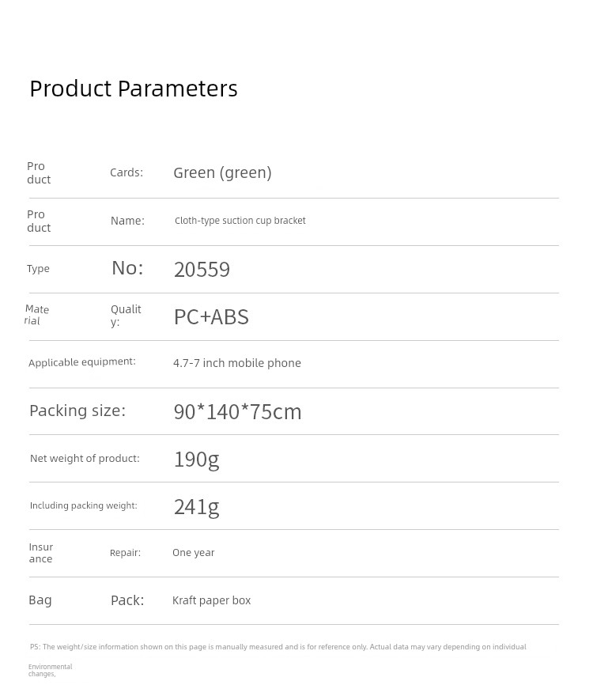Select the Green (green) color value

click(222, 172)
